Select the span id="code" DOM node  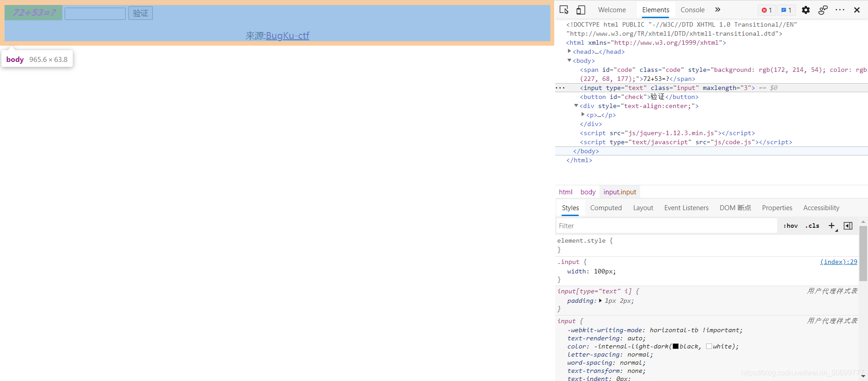point(723,74)
